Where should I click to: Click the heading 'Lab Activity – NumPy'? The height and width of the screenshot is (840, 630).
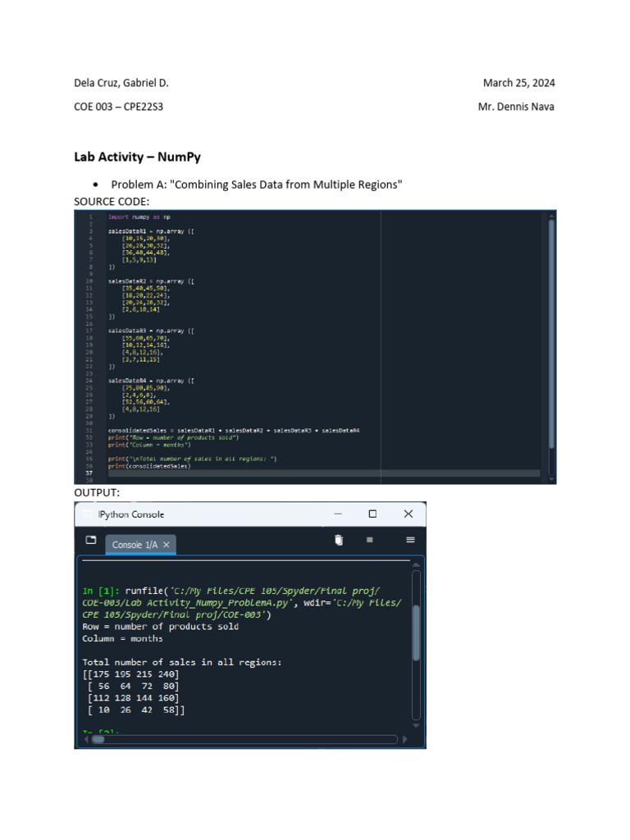click(x=138, y=157)
